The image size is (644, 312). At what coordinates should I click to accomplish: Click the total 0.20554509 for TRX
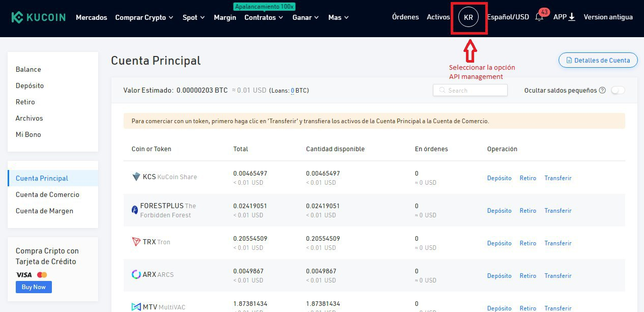pos(250,239)
